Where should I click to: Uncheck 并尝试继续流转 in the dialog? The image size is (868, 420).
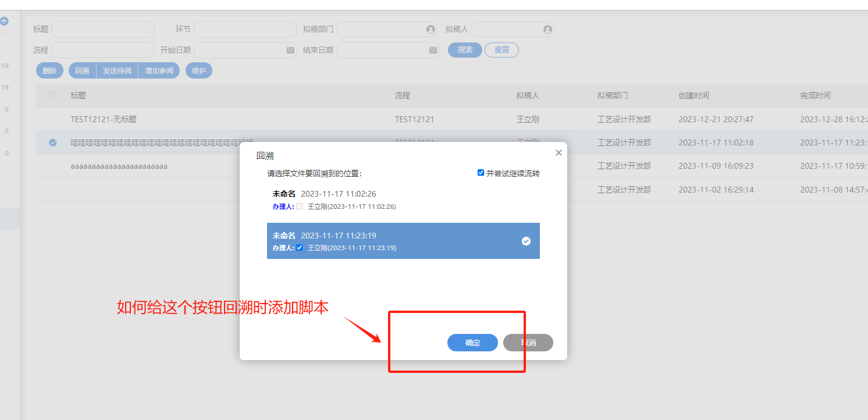click(x=481, y=172)
